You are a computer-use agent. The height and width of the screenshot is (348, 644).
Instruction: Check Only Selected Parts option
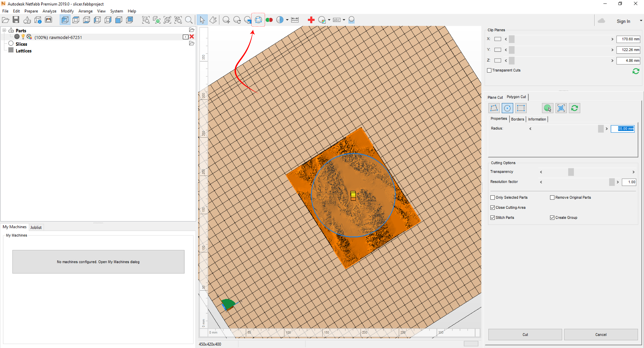tap(492, 198)
